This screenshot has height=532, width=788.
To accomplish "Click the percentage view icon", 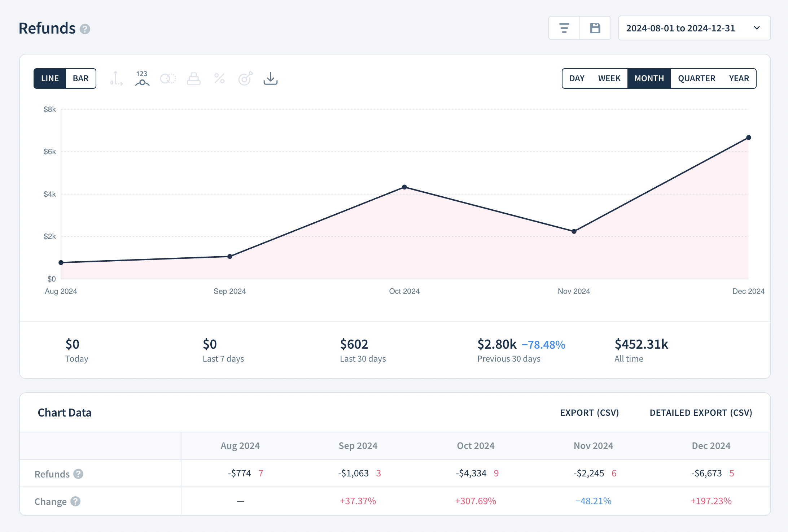I will click(219, 78).
